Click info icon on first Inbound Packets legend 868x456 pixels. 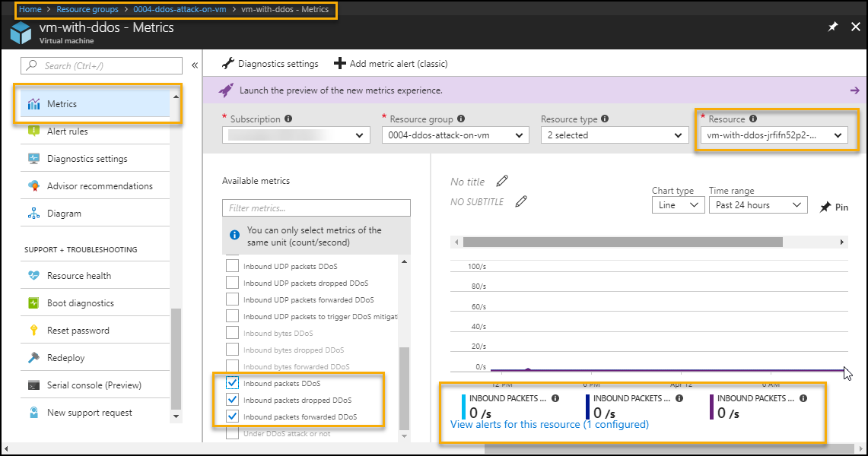point(555,398)
